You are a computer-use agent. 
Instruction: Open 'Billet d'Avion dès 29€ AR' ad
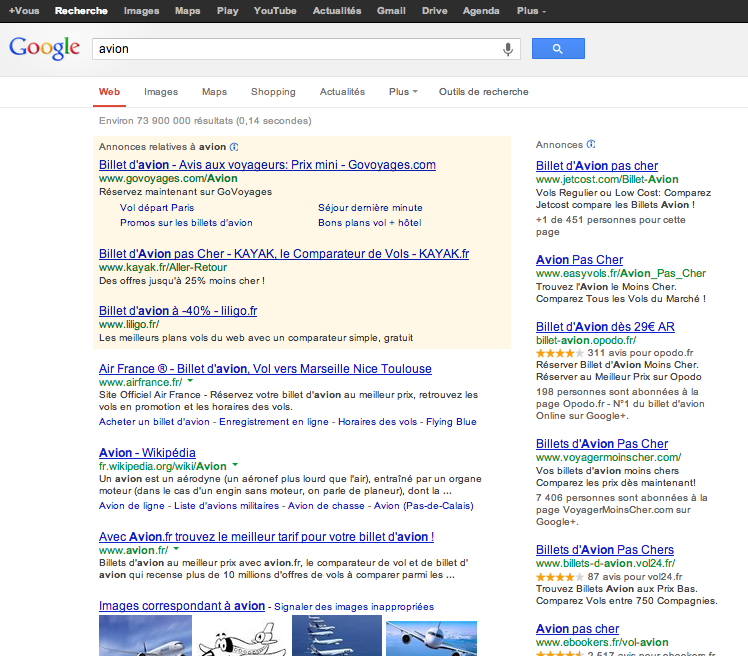coord(605,327)
